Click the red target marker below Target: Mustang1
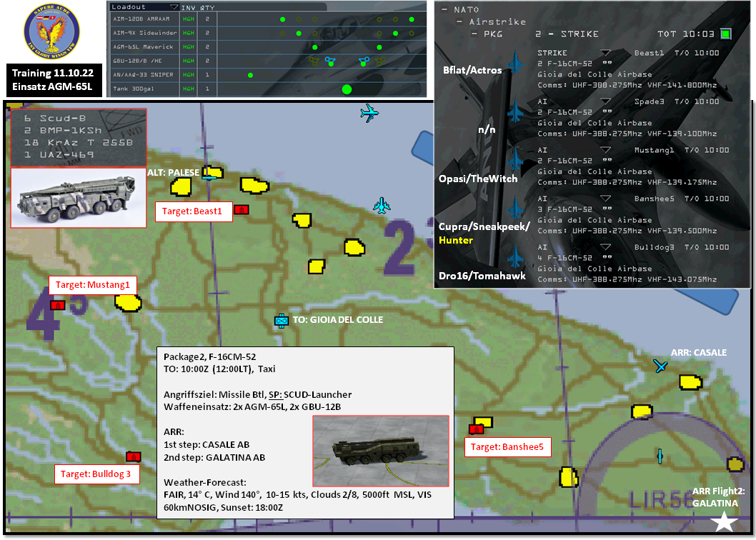Screen dimensions: 756x540 click(57, 305)
